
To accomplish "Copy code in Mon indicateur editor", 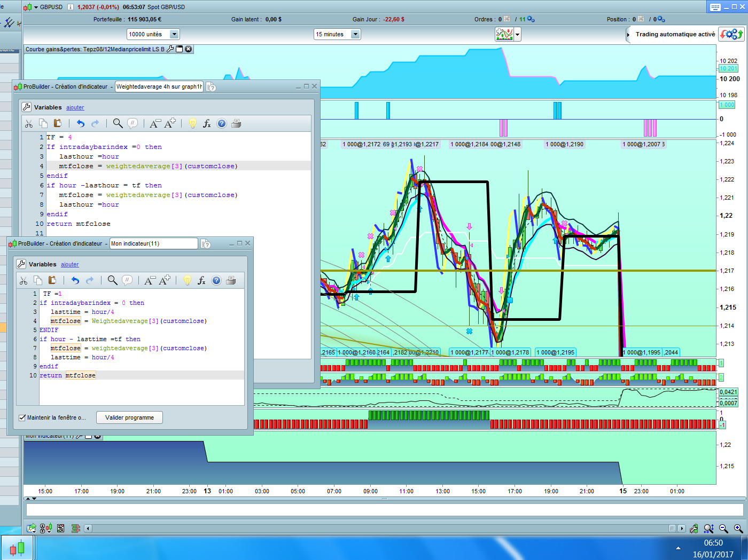I will pos(38,281).
